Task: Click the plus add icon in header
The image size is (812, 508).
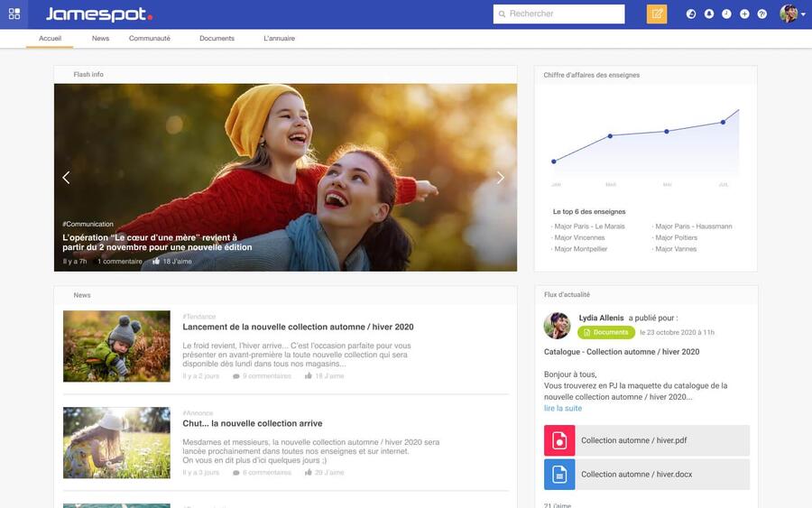Action: pyautogui.click(x=744, y=14)
